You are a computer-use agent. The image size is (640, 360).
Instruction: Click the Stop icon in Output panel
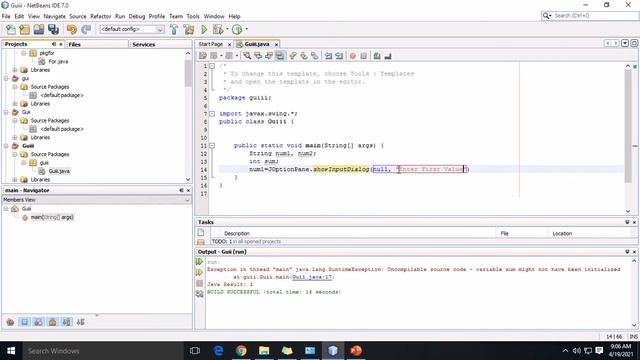click(200, 283)
